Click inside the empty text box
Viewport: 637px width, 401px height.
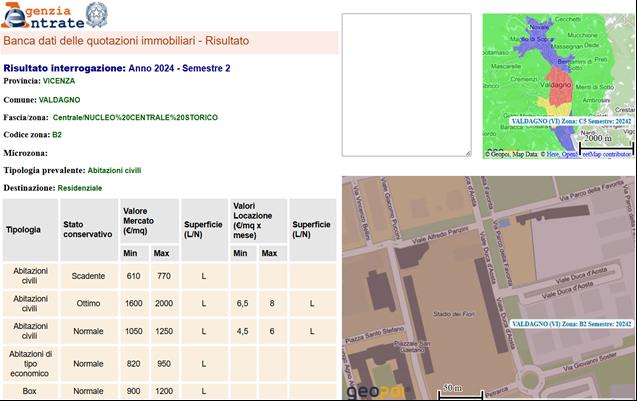406,85
